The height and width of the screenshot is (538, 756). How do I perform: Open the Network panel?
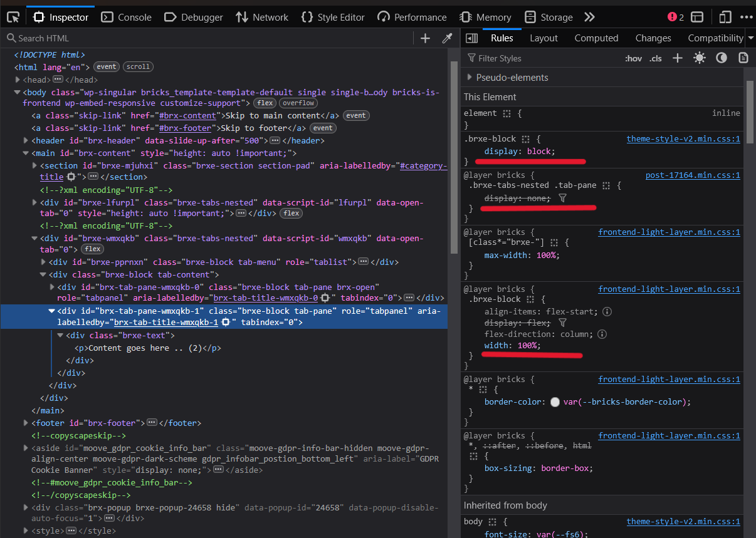261,17
